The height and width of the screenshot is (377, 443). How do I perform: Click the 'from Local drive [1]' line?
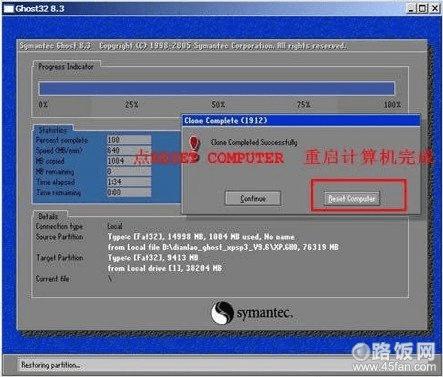coord(165,268)
